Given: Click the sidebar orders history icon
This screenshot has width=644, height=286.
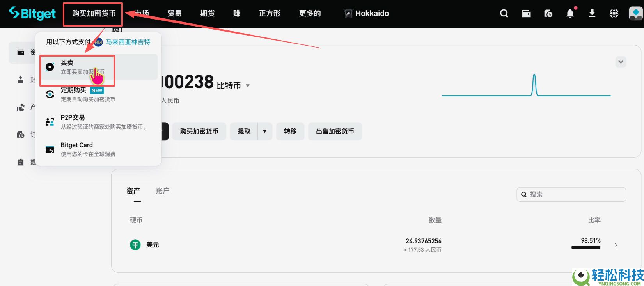Looking at the screenshot, I should 21,135.
